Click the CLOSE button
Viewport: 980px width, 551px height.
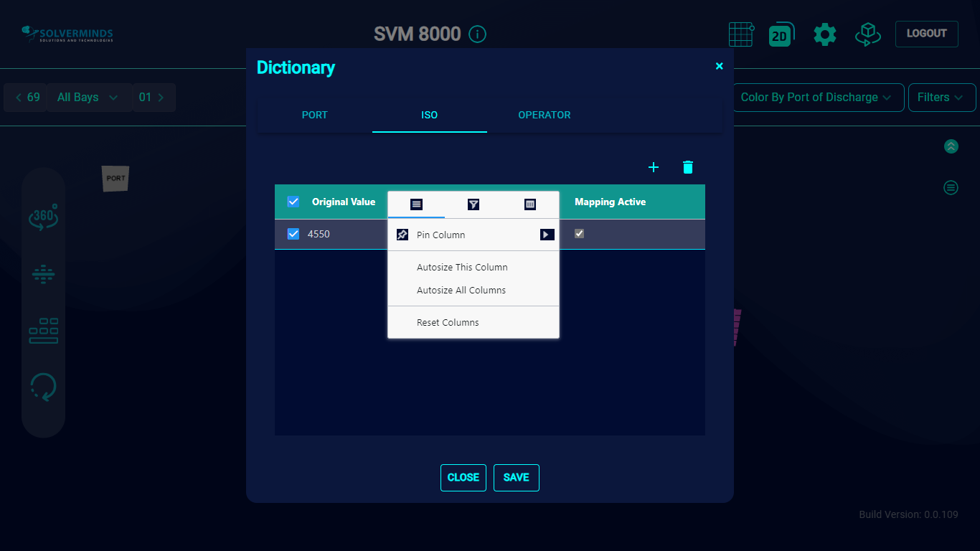[463, 478]
